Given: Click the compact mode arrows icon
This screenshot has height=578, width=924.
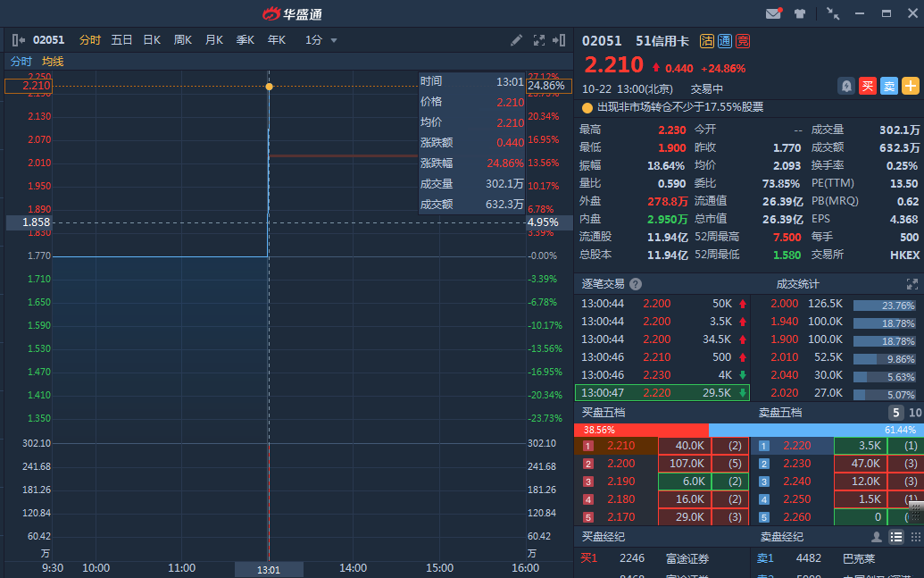Looking at the screenshot, I should [x=833, y=13].
